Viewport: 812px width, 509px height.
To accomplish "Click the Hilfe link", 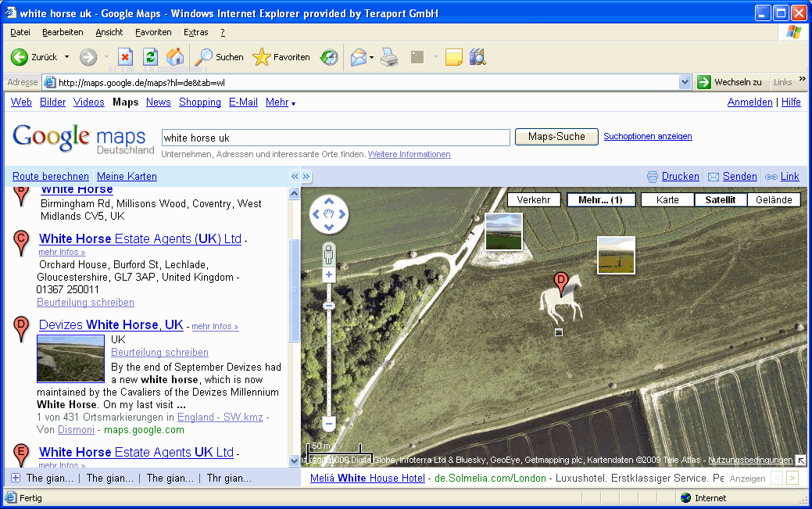I will [791, 102].
